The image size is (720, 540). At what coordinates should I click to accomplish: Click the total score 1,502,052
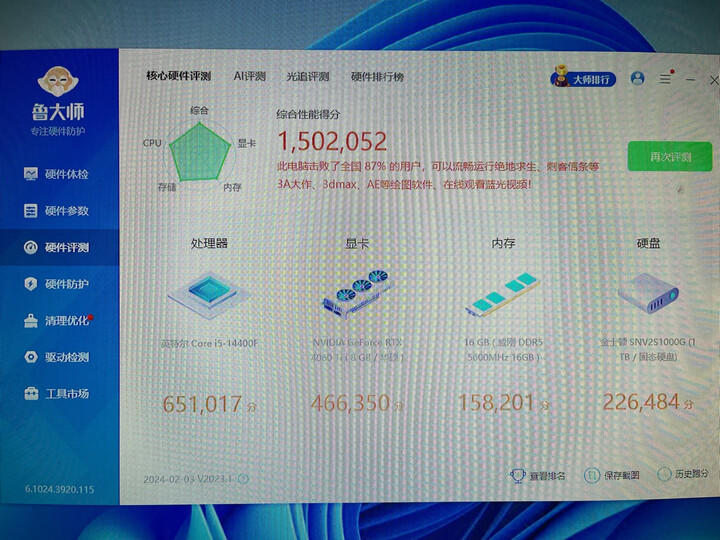pyautogui.click(x=332, y=141)
